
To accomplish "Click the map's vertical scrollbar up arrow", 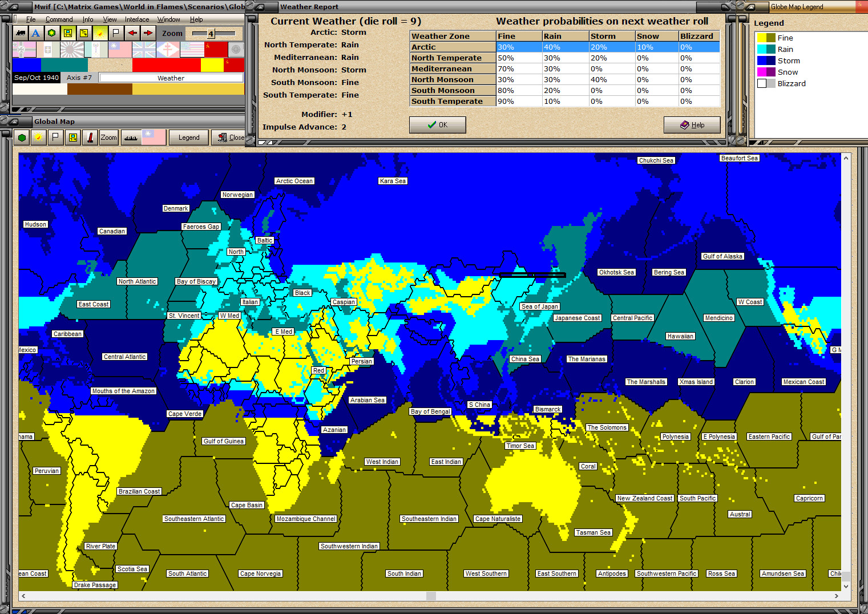I will tap(846, 157).
